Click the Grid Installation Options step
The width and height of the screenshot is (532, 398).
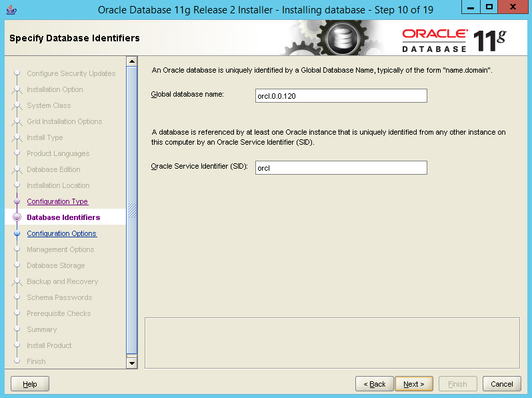pos(65,121)
